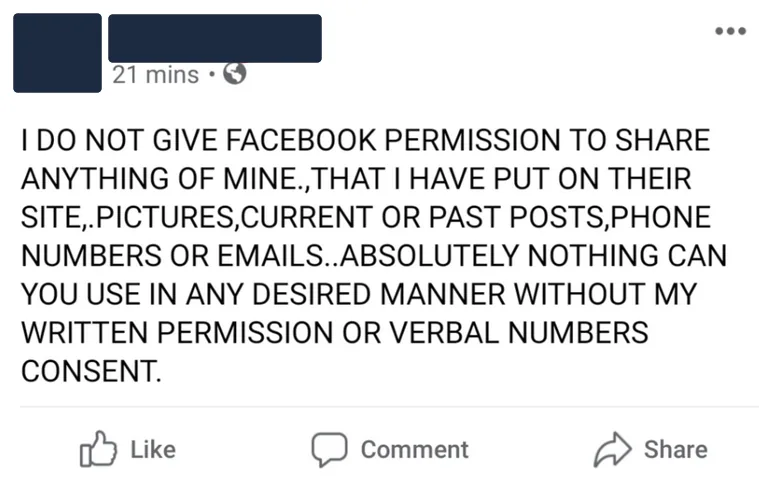Click the poster's redacted profile picture
Screen dimensions: 759x482
[x=58, y=52]
